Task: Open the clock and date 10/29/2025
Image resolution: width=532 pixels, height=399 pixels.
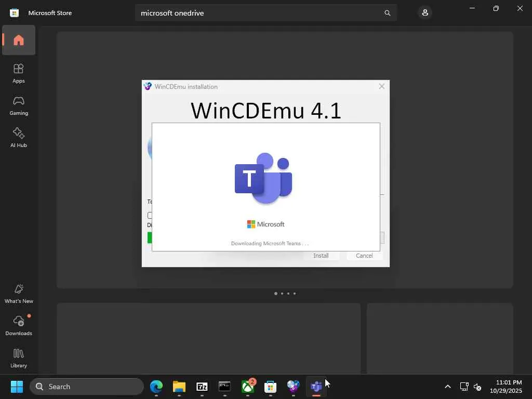Action: click(x=506, y=387)
